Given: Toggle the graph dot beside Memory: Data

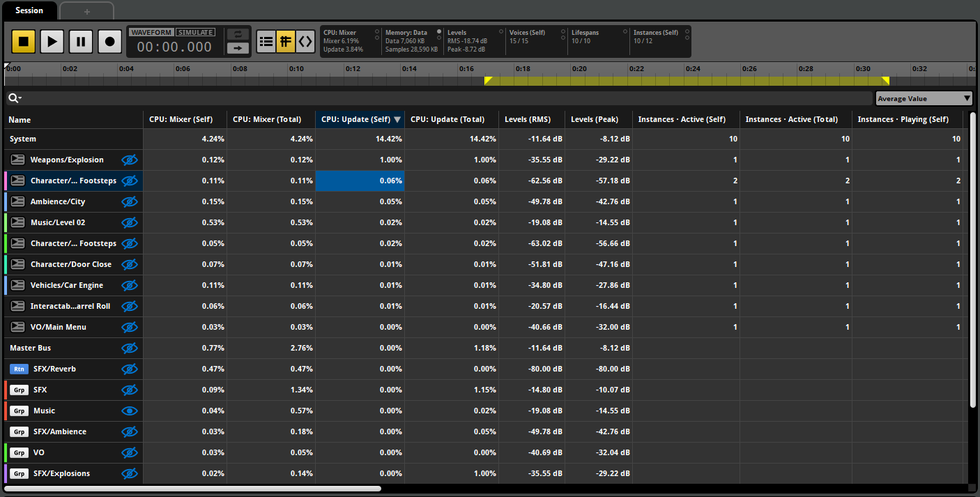Looking at the screenshot, I should pyautogui.click(x=438, y=31).
